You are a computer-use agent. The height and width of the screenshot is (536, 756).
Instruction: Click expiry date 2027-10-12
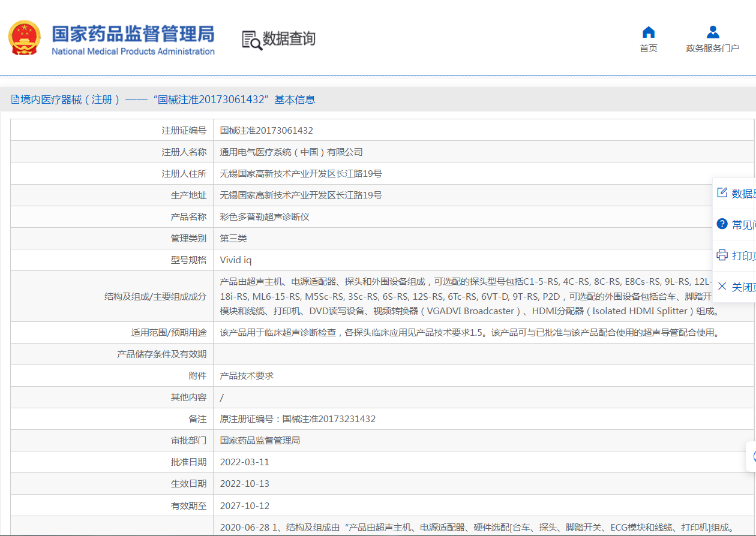[245, 506]
